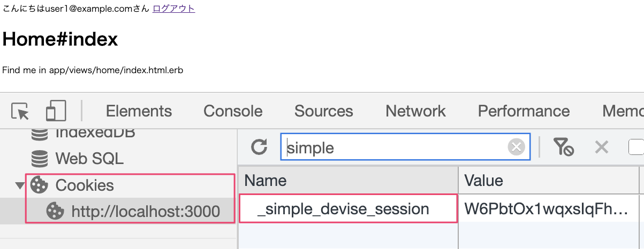Toggle the device toolbar icon

(x=56, y=111)
